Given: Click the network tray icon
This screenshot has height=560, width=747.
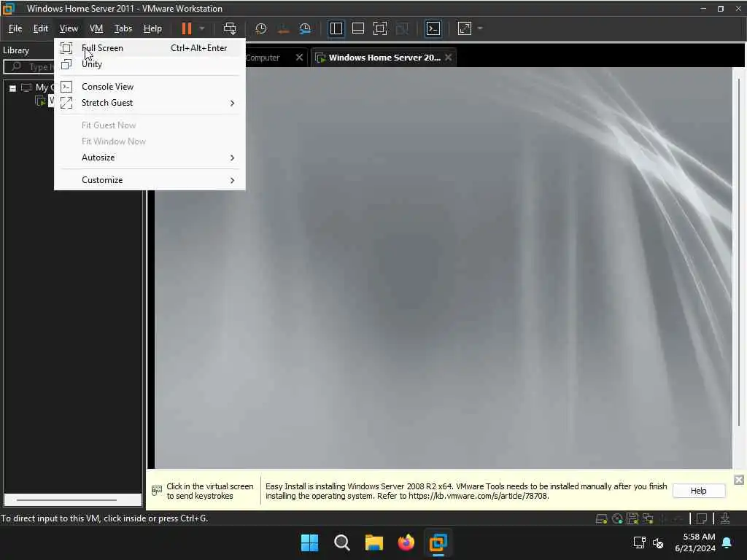Looking at the screenshot, I should point(639,542).
